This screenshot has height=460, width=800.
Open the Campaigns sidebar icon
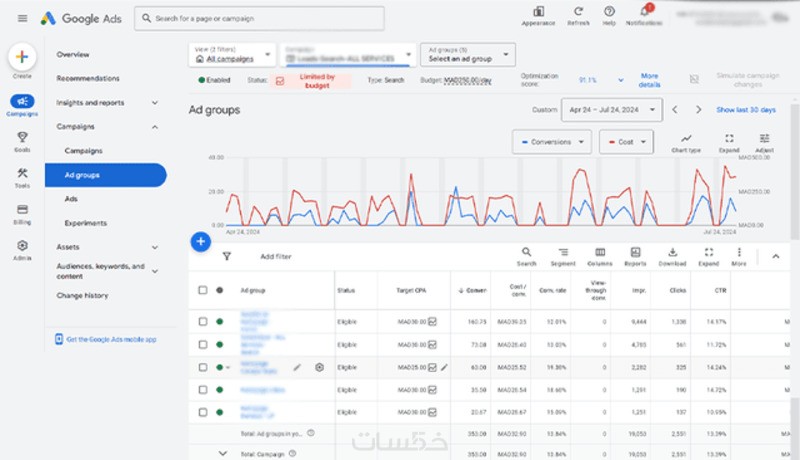22,101
